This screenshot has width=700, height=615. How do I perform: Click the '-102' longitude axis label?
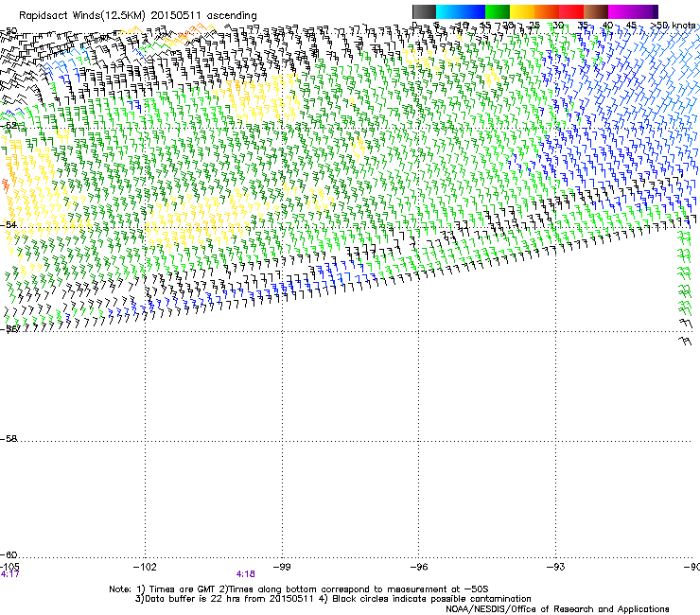145,567
